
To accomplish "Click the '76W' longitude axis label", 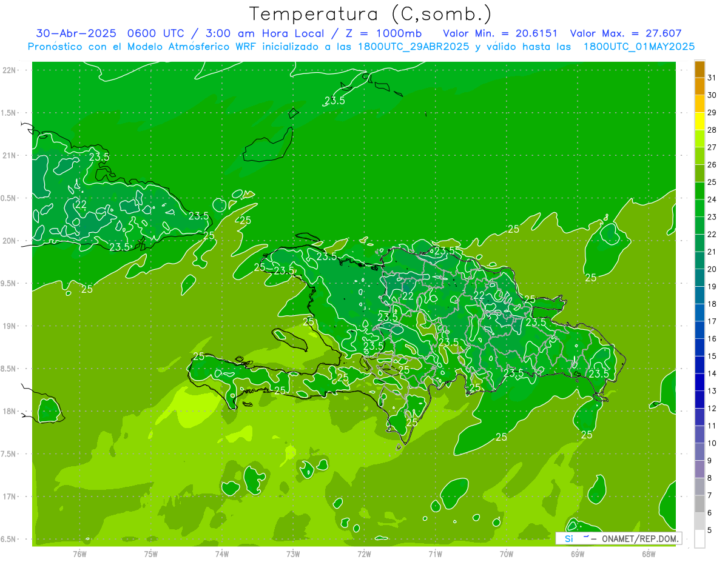I will point(79,554).
